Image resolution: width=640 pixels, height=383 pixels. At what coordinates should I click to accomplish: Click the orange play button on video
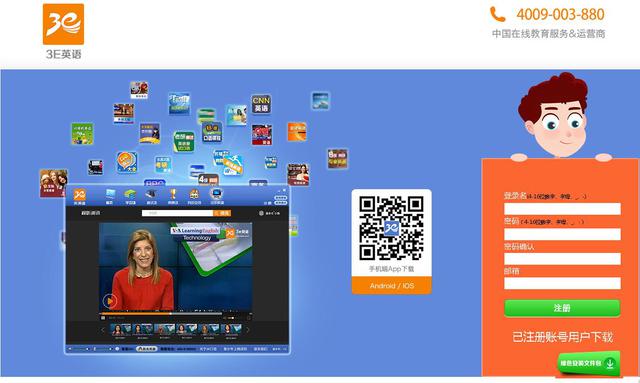pos(109,301)
